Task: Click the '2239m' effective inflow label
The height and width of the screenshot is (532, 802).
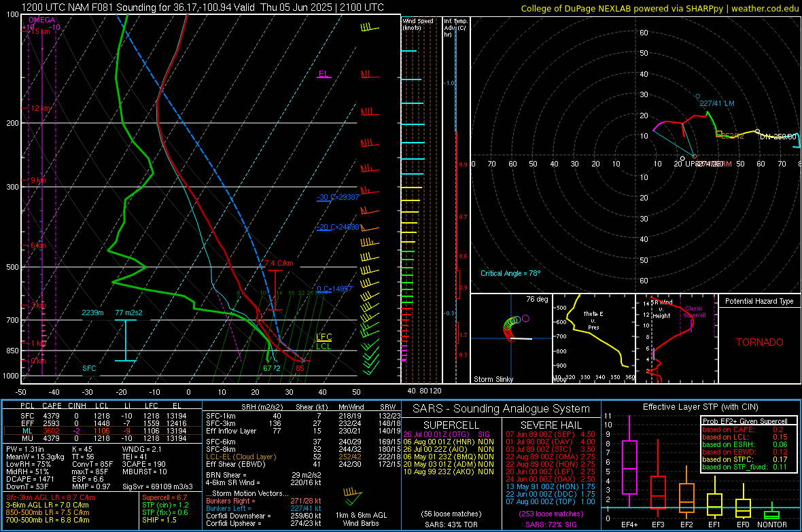Action: [x=92, y=313]
